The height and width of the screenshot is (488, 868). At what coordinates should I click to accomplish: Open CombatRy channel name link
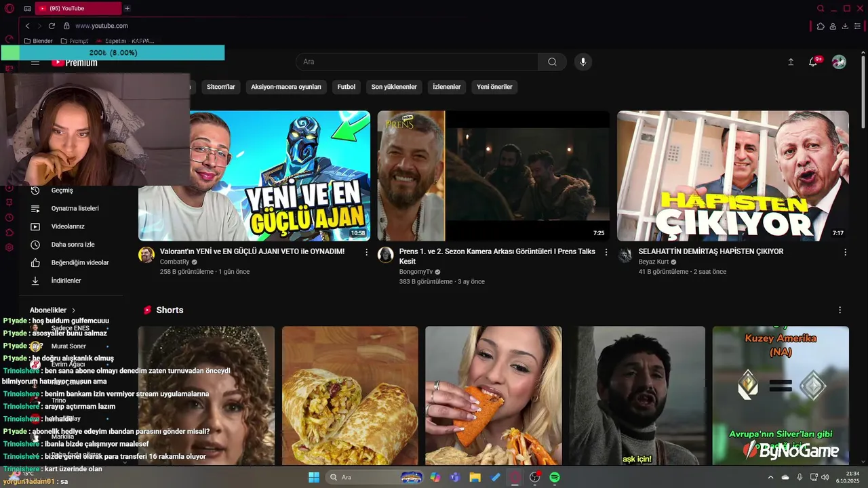(175, 262)
